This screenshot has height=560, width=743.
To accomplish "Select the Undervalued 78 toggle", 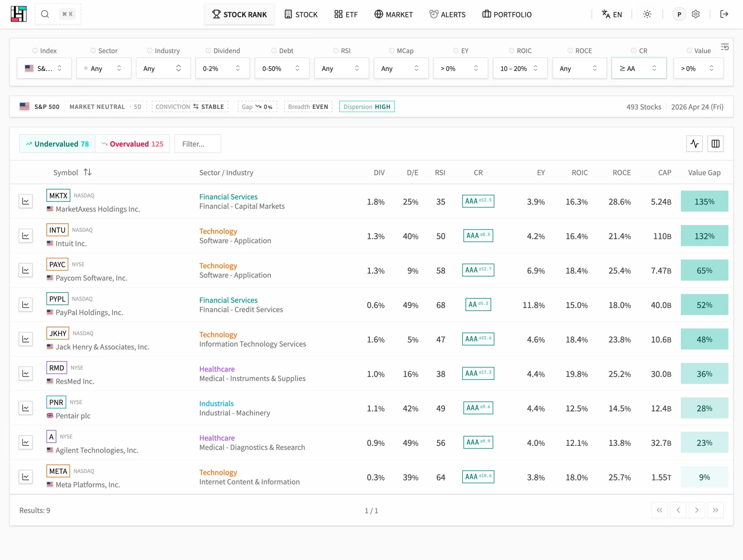I will point(58,144).
